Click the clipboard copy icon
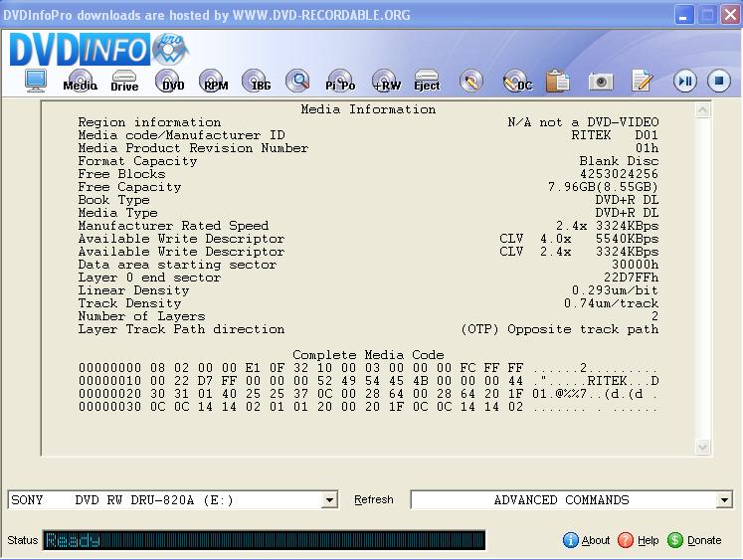Viewport: 743px width, 560px height. 558,81
